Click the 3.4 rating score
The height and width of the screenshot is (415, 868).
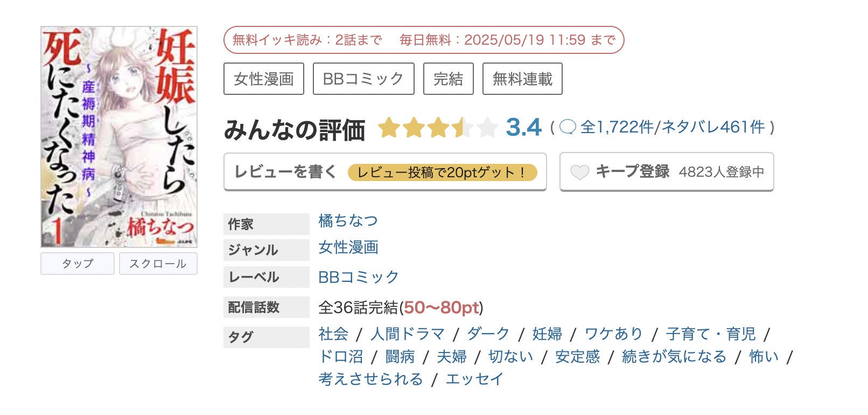524,128
